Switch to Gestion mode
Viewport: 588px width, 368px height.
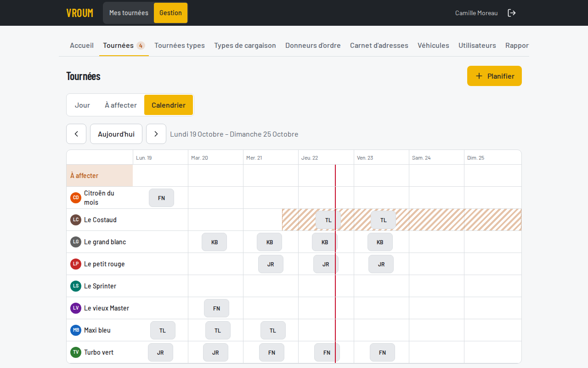coord(170,13)
